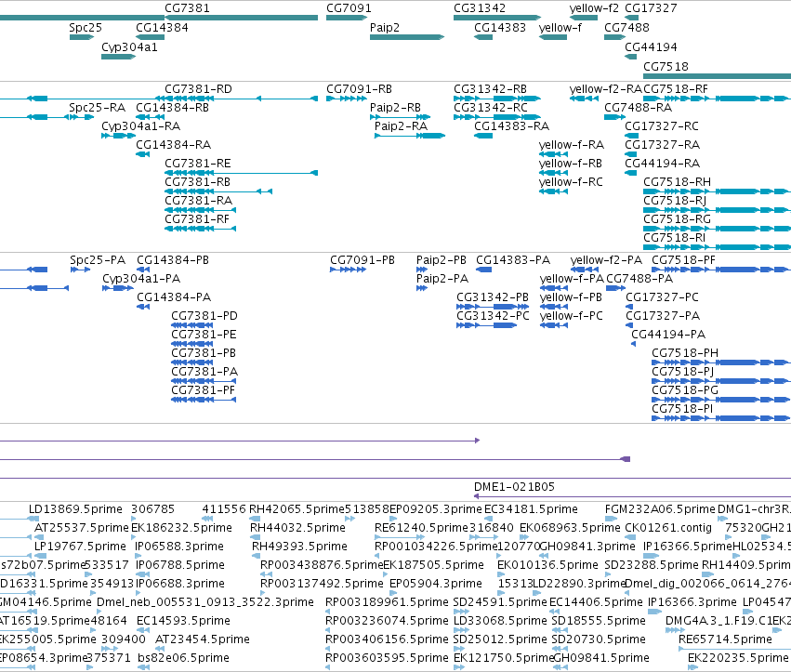Click the CG44194 gene label
Viewport: 791px width, 672px height.
click(651, 46)
